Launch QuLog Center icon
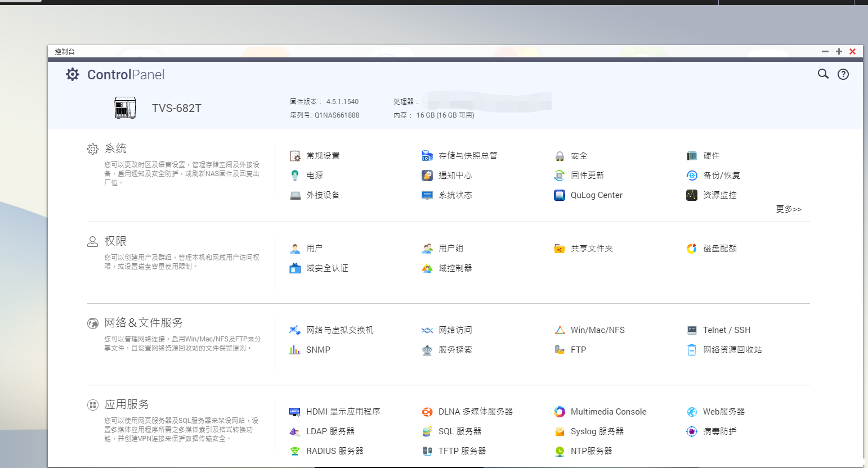 tap(560, 195)
